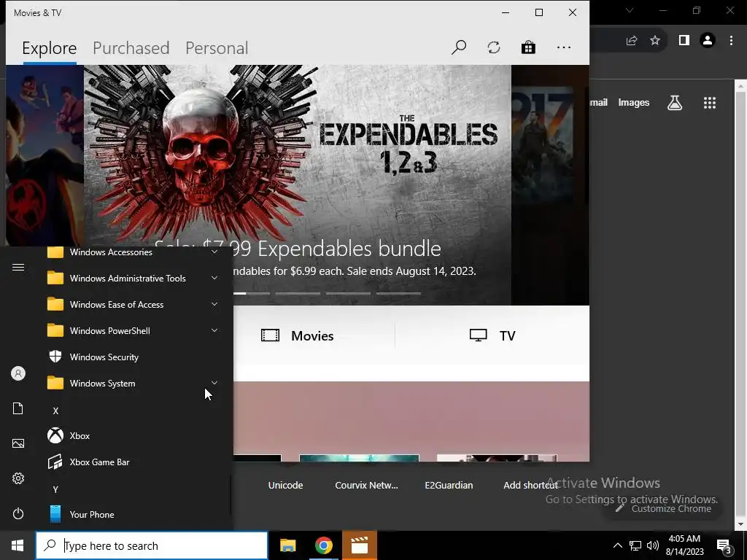Viewport: 747px width, 560px height.
Task: Open the Chrome three-dot menu
Action: (x=731, y=41)
